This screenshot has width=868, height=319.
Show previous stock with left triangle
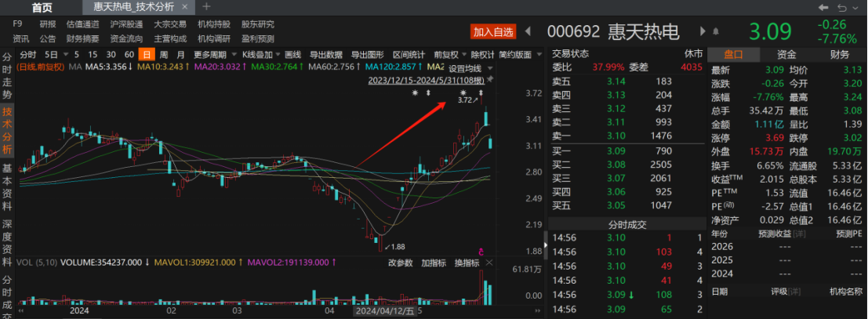[528, 31]
